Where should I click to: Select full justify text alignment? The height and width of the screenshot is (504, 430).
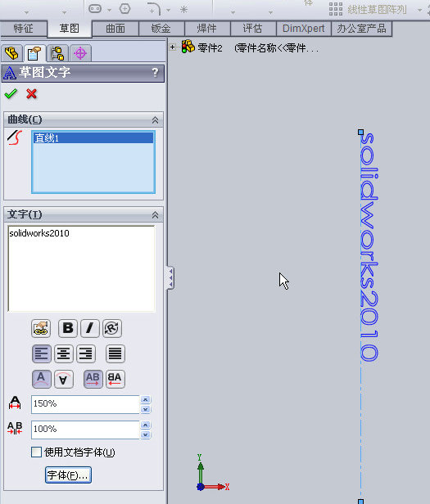(115, 354)
